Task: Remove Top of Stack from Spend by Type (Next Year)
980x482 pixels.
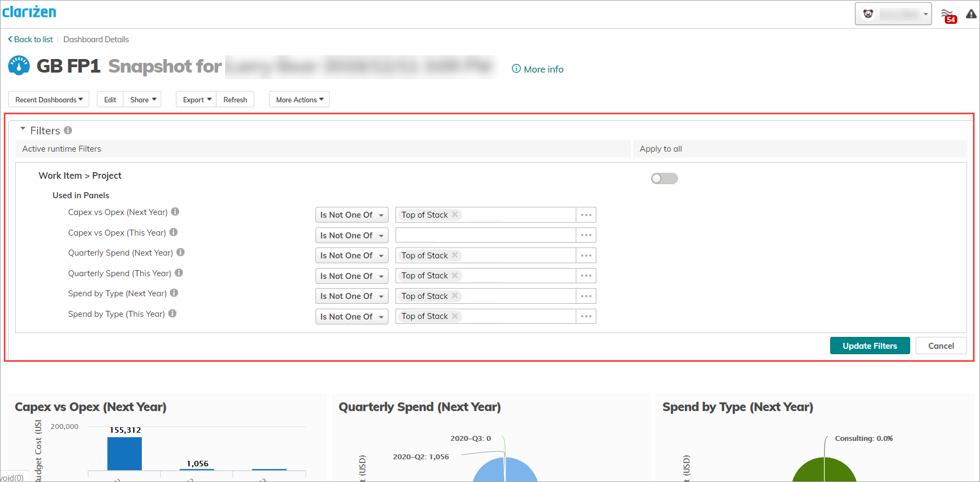Action: 455,296
